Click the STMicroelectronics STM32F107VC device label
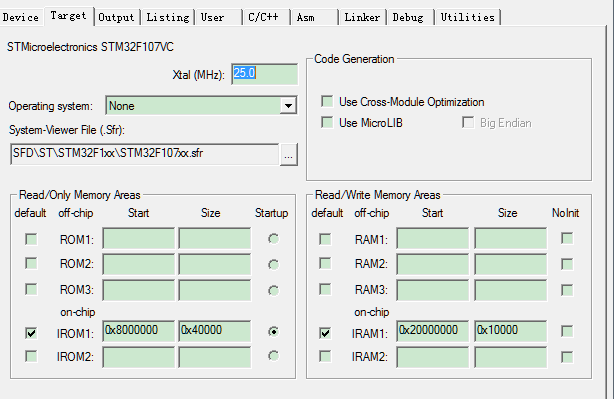614x399 pixels. (x=90, y=47)
